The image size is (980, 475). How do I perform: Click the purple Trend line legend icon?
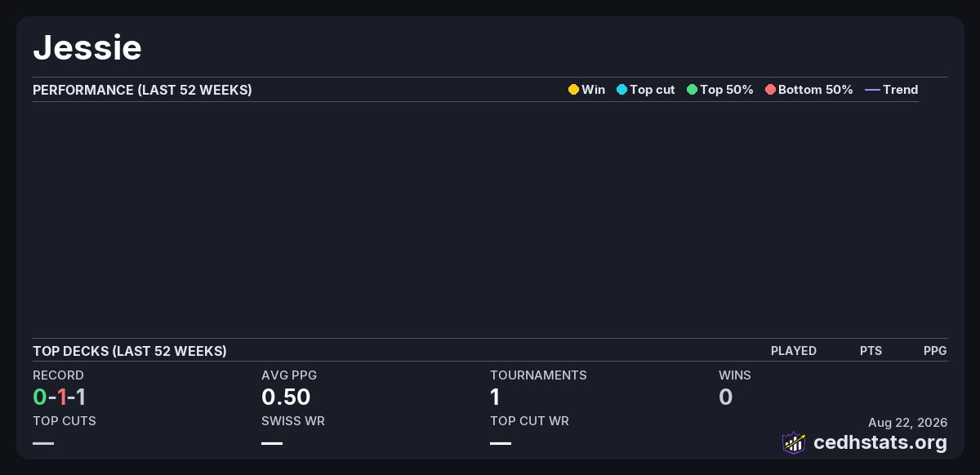(x=872, y=90)
